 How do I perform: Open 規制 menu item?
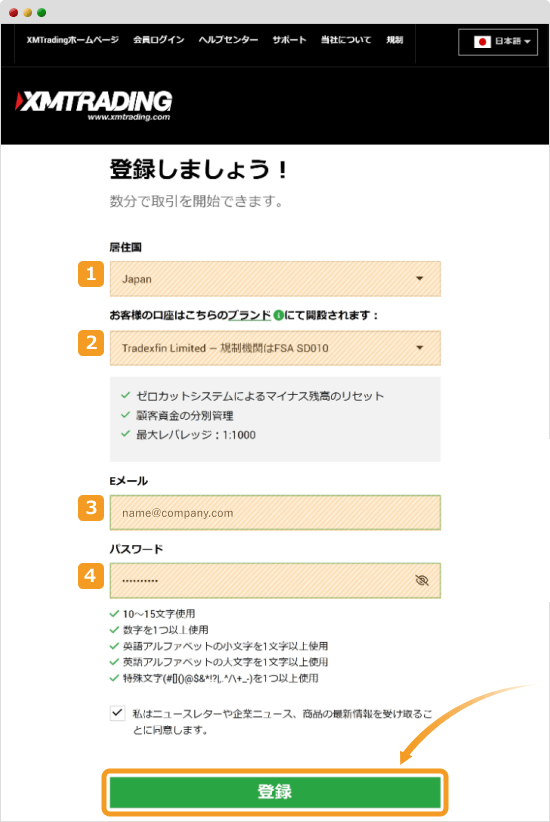click(395, 40)
